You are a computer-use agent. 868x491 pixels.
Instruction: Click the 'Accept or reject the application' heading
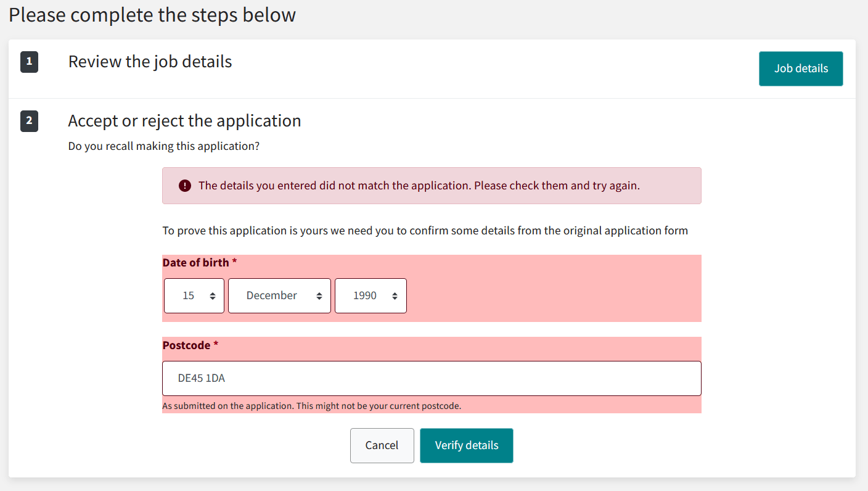pos(184,121)
